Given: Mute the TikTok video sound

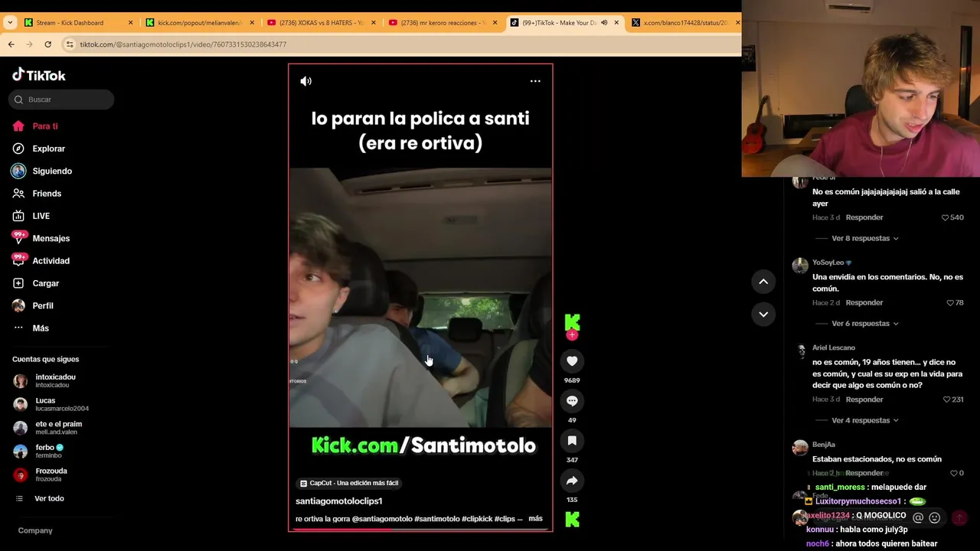Looking at the screenshot, I should click(x=305, y=81).
